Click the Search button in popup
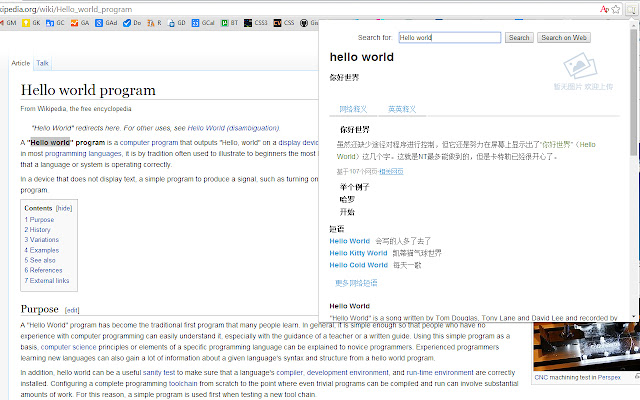 [x=519, y=38]
